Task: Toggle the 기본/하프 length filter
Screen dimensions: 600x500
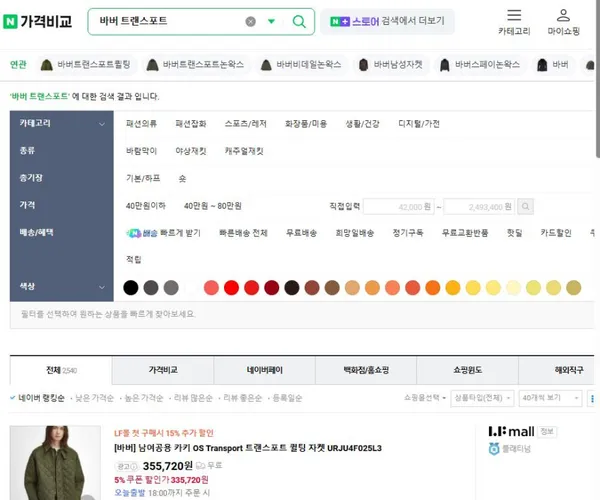Action: (143, 178)
